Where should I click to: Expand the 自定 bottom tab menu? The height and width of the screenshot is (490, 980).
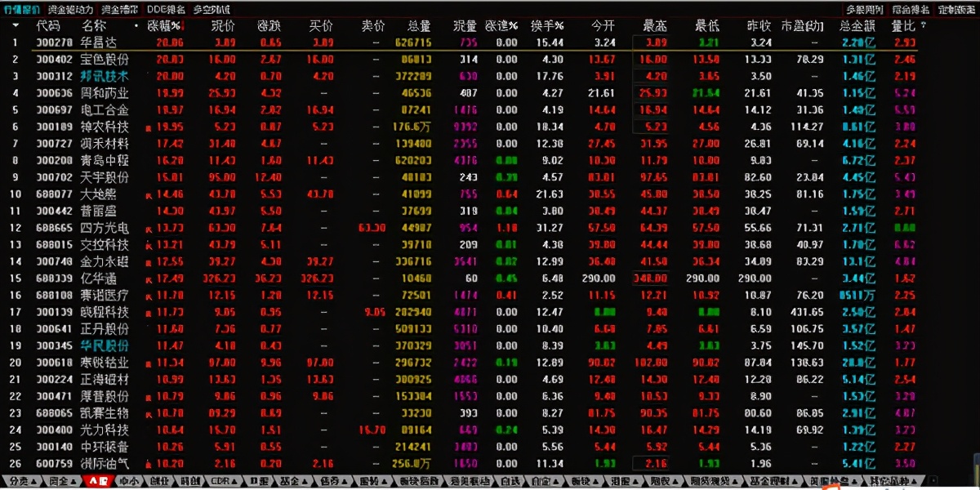pos(557,482)
